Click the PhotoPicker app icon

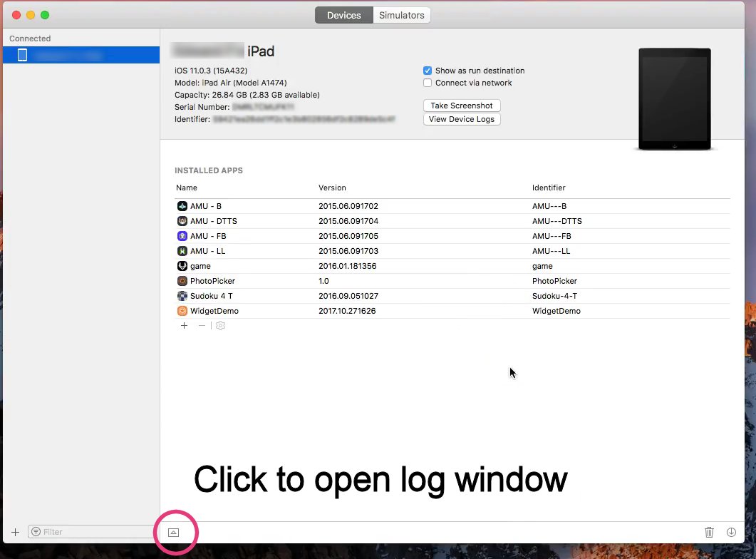182,281
